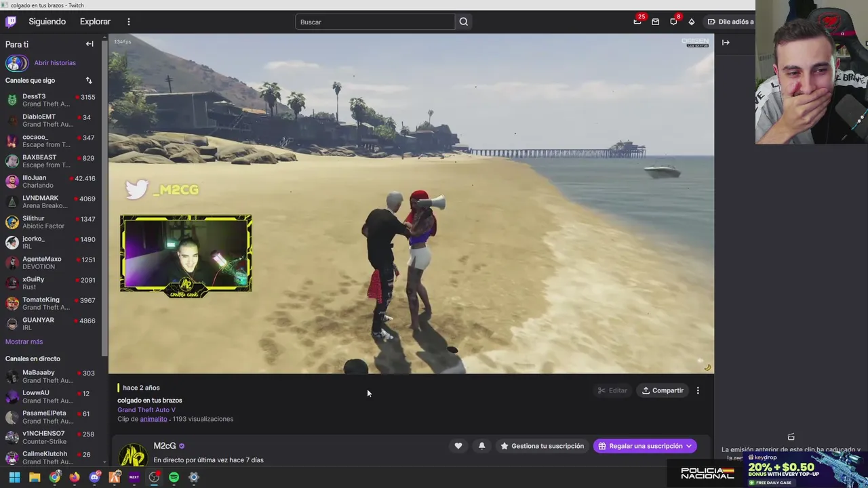Open the orange app icon in taskbar
The width and height of the screenshot is (868, 488).
point(114,477)
